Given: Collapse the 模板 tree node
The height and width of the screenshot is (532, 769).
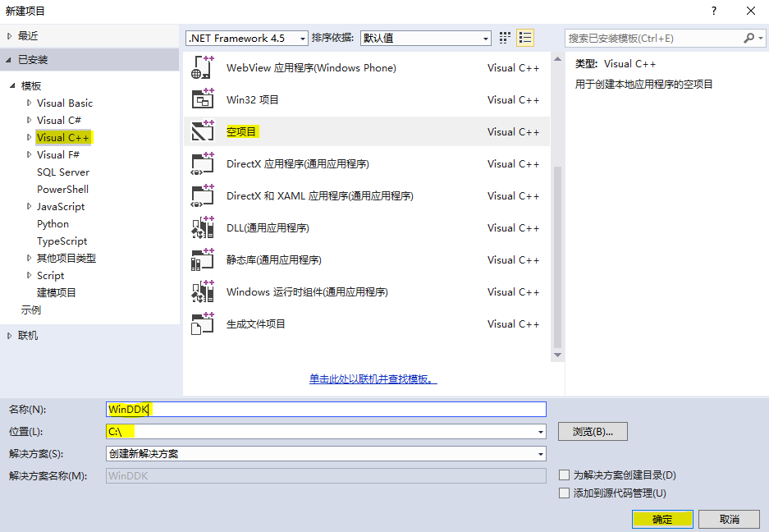Looking at the screenshot, I should click(12, 86).
